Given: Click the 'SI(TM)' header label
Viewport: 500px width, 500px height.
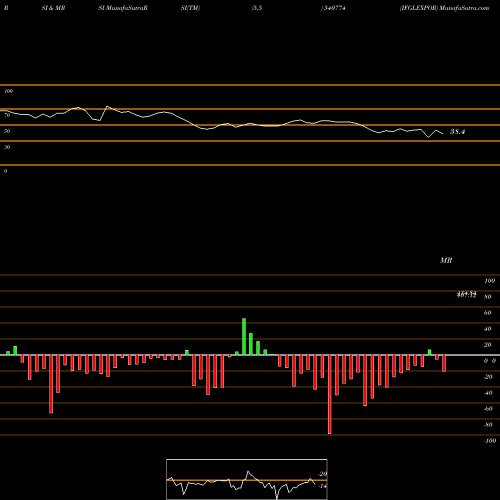Looking at the screenshot, I should point(190,8).
